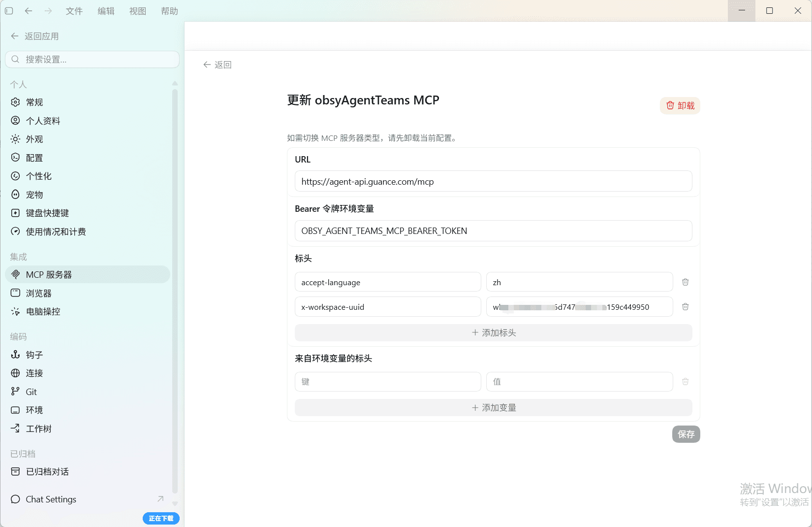Open 个性化 personalization icon
The width and height of the screenshot is (812, 527).
pos(15,176)
